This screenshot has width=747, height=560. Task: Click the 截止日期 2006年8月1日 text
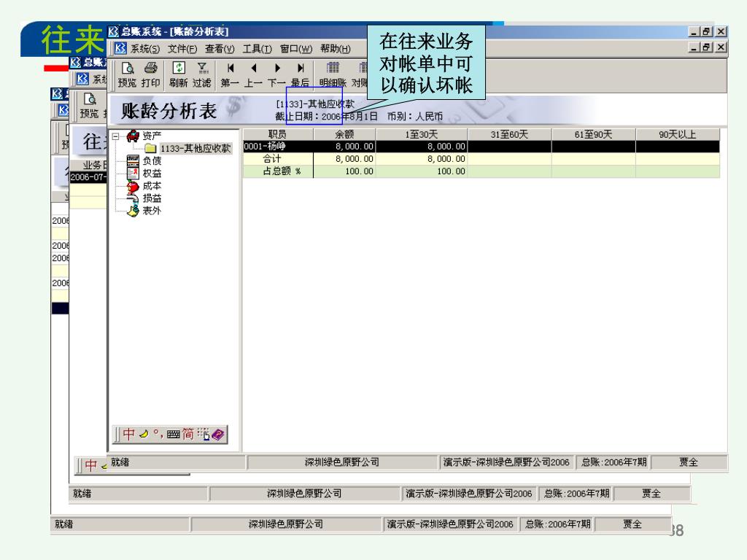(326, 117)
